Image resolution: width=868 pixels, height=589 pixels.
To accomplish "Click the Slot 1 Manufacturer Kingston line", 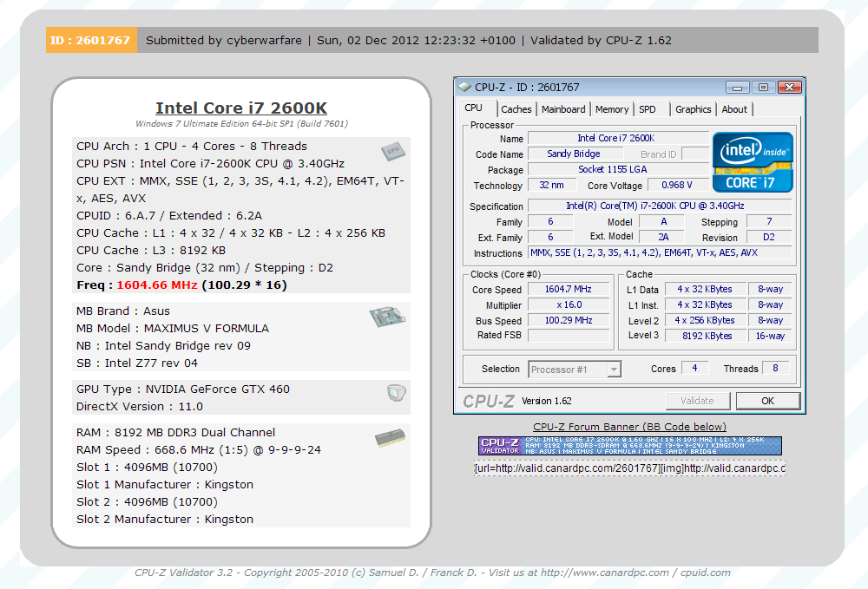I will tap(165, 485).
